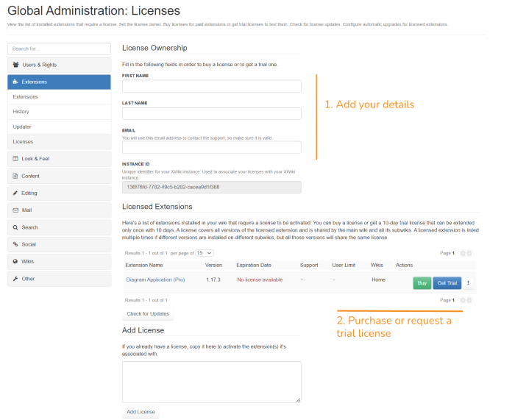Click the Wikis globe icon
The image size is (515, 420).
pos(15,261)
